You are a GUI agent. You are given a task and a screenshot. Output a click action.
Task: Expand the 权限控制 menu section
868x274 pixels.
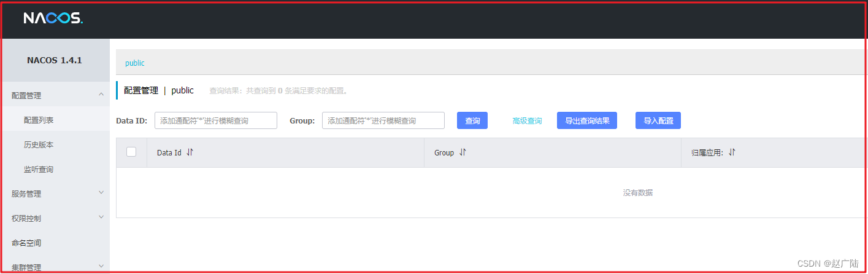[55, 218]
